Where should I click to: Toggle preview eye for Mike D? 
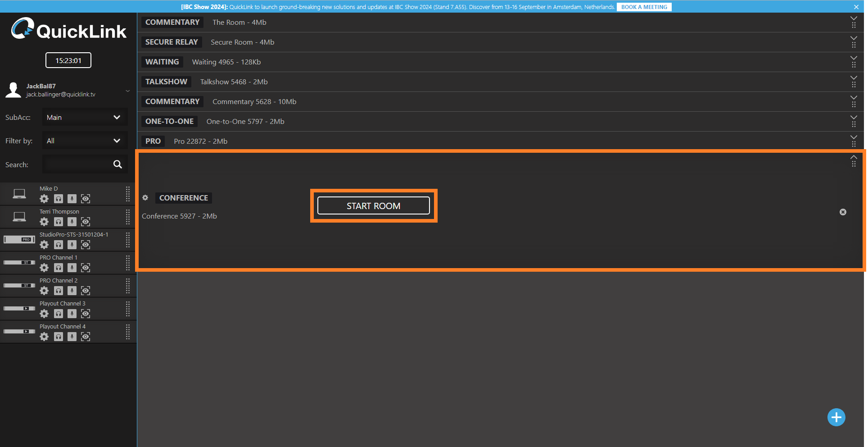tap(86, 199)
